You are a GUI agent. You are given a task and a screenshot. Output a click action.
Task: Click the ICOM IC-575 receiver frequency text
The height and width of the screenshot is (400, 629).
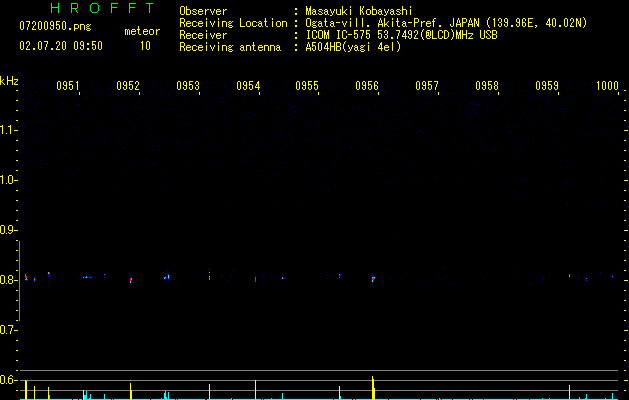(x=401, y=35)
